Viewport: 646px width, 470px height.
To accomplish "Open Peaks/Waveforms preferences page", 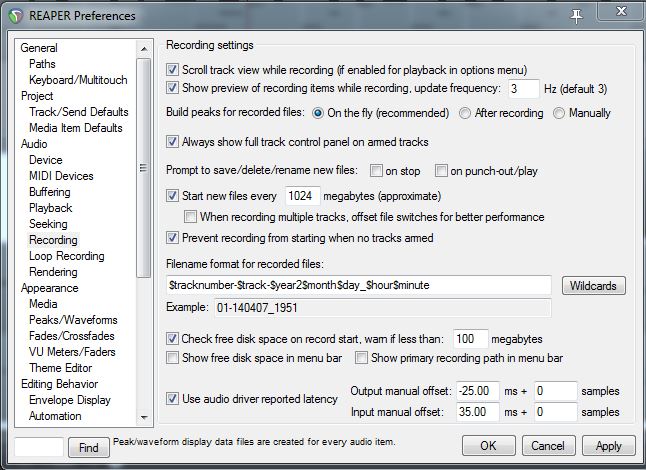I will (73, 320).
